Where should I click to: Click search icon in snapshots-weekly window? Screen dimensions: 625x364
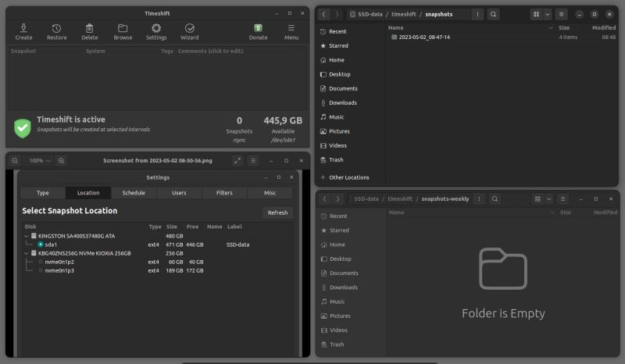point(495,199)
